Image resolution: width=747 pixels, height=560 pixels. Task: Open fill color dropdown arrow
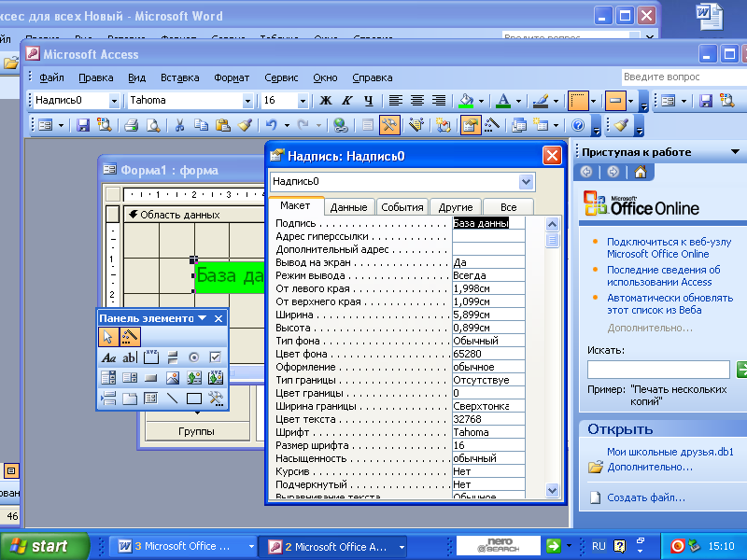(x=481, y=101)
